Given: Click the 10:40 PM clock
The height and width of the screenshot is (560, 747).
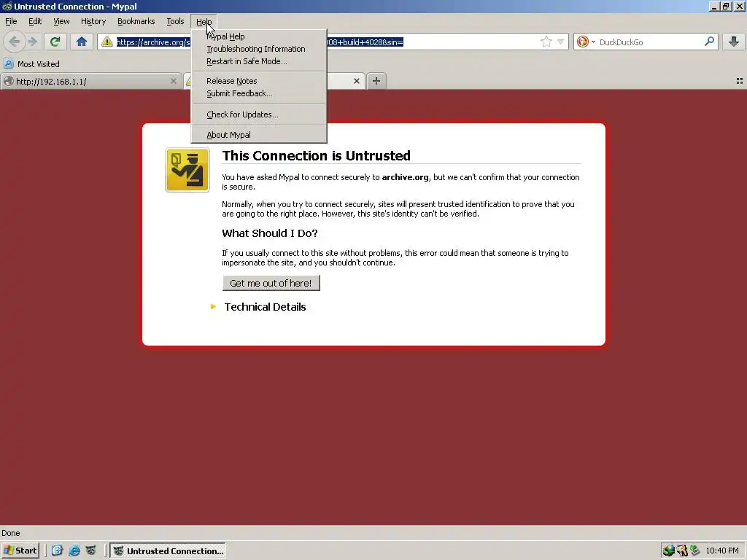Looking at the screenshot, I should [x=722, y=551].
